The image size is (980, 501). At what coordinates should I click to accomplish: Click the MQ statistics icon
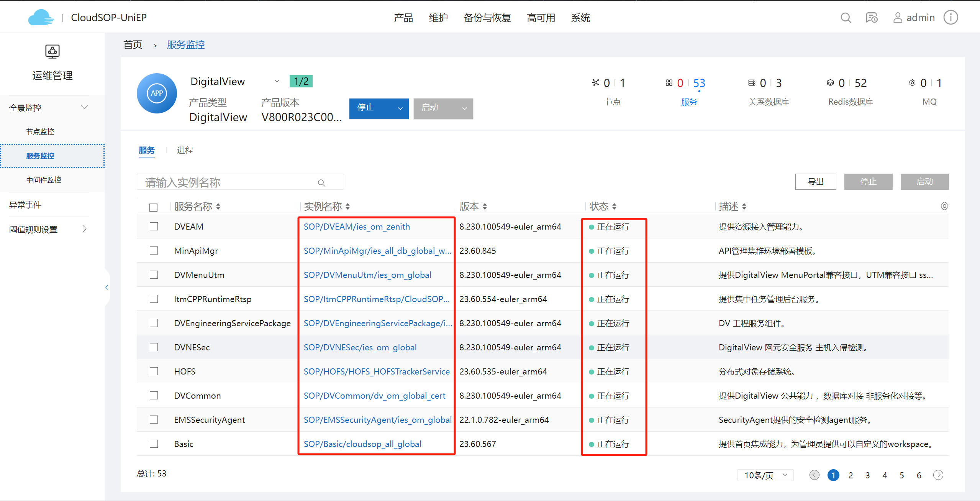912,83
